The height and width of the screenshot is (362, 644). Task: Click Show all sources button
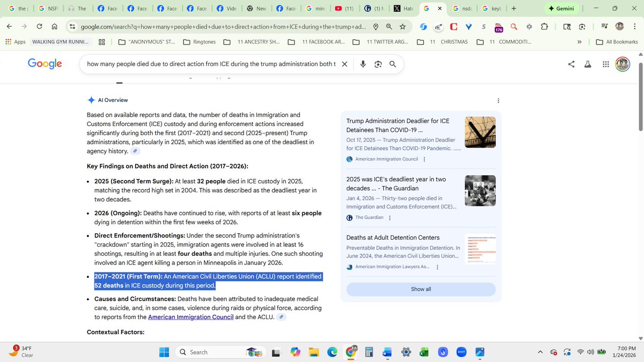click(x=421, y=289)
